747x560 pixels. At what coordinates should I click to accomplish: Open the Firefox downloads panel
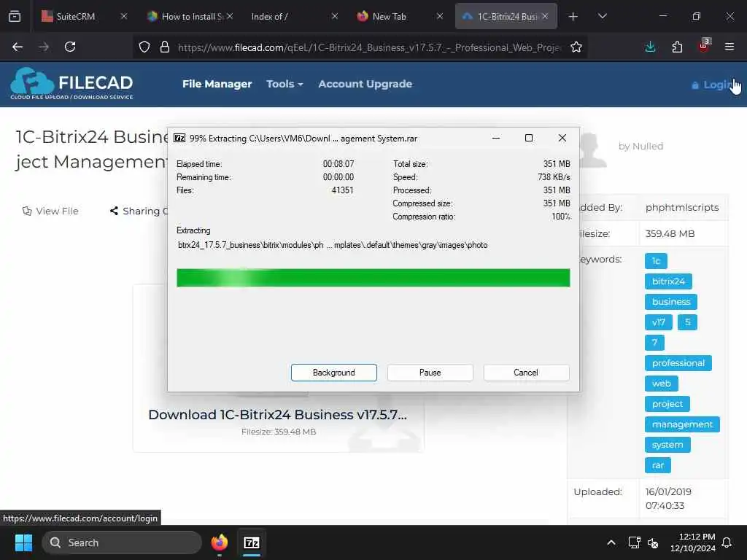click(650, 47)
